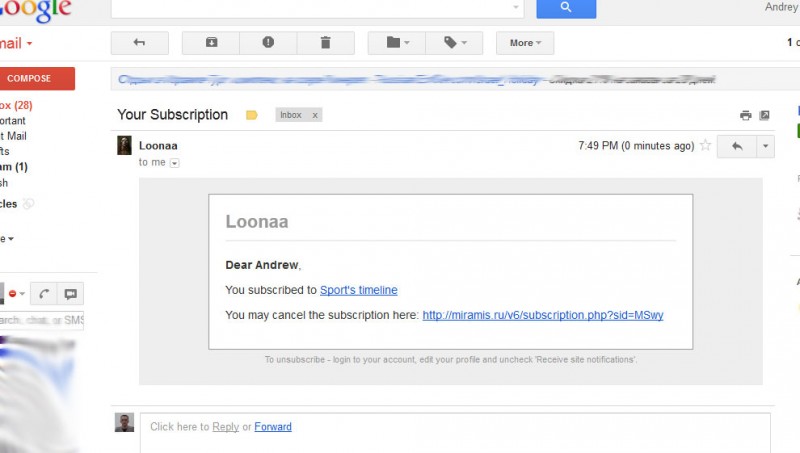The width and height of the screenshot is (800, 453).
Task: Star the Loonaa message
Action: pos(705,145)
